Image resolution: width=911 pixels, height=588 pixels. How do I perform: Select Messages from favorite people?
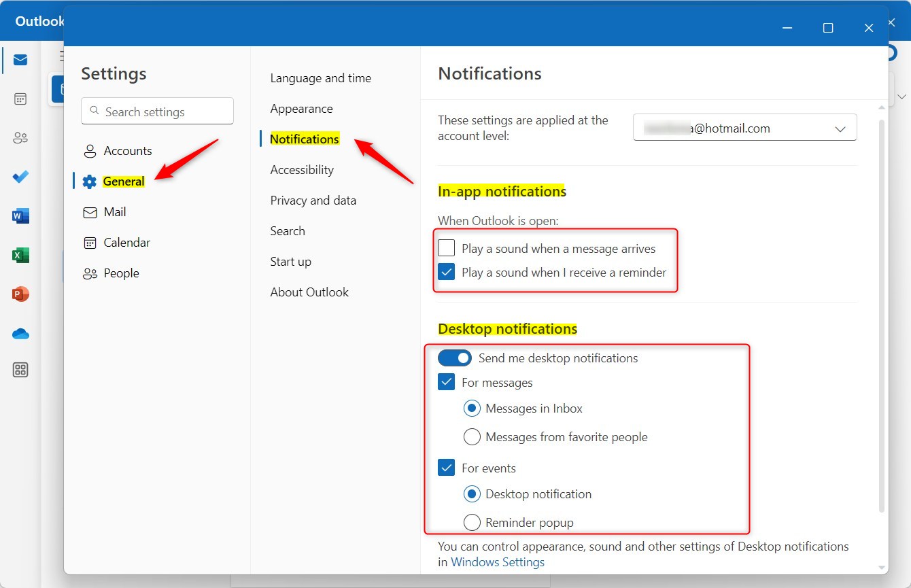point(472,436)
